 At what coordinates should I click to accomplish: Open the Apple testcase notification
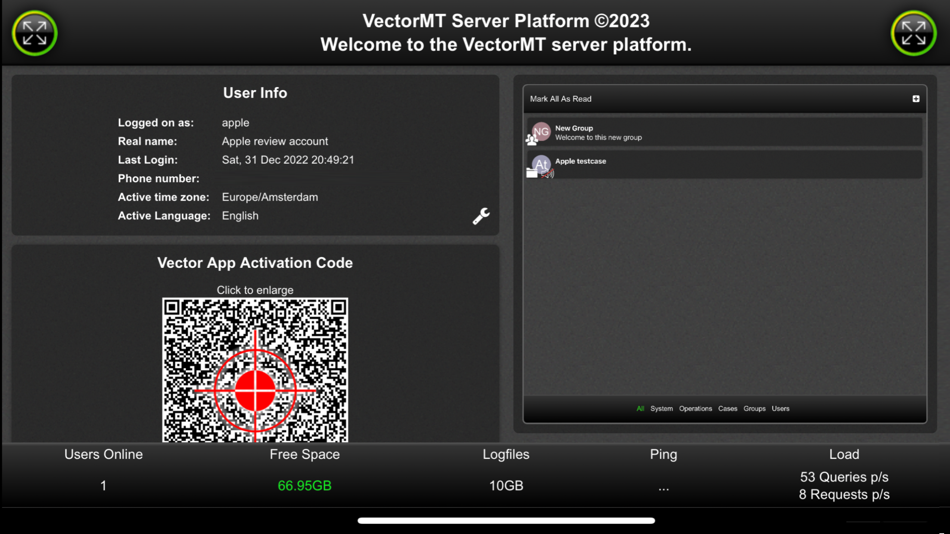[725, 164]
